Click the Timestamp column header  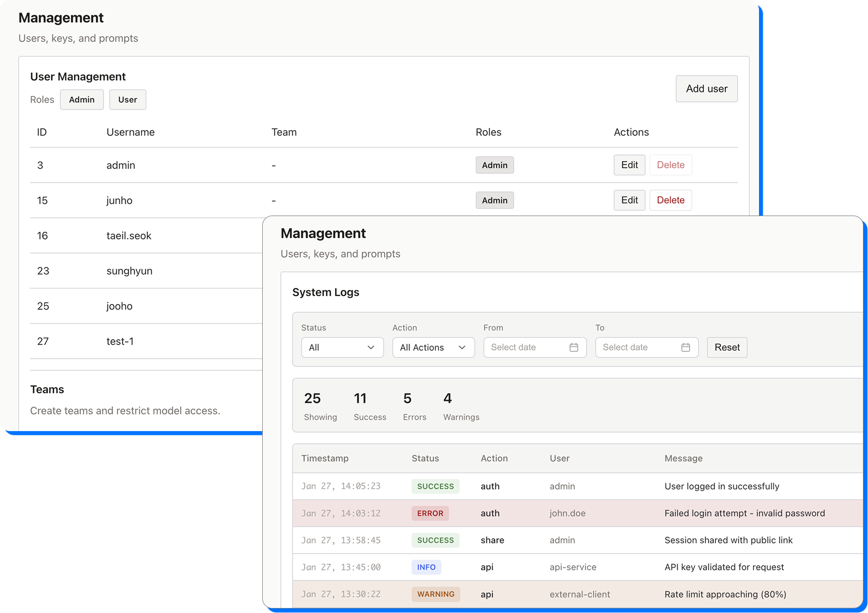click(324, 458)
